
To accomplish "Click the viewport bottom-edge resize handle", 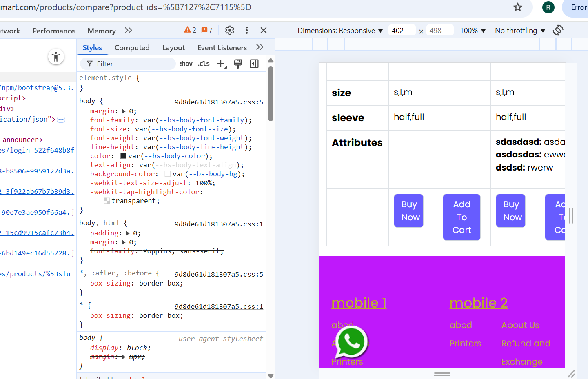I will [x=442, y=374].
